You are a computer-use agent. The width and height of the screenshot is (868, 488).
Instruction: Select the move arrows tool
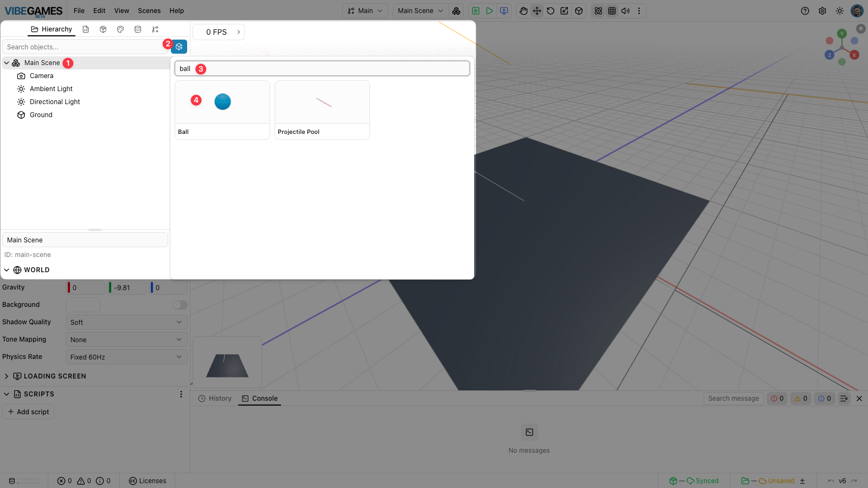pos(537,11)
